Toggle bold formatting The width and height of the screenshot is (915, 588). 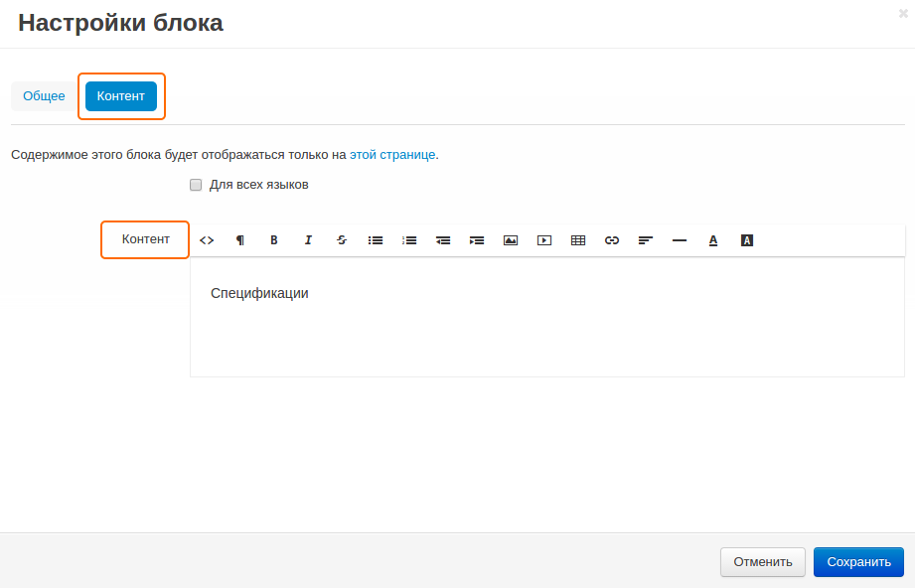point(273,239)
